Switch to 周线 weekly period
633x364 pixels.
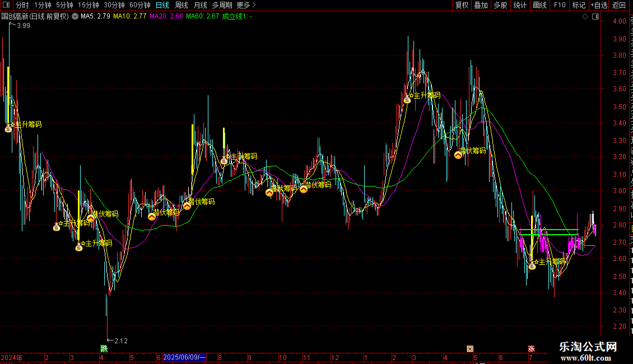click(181, 5)
